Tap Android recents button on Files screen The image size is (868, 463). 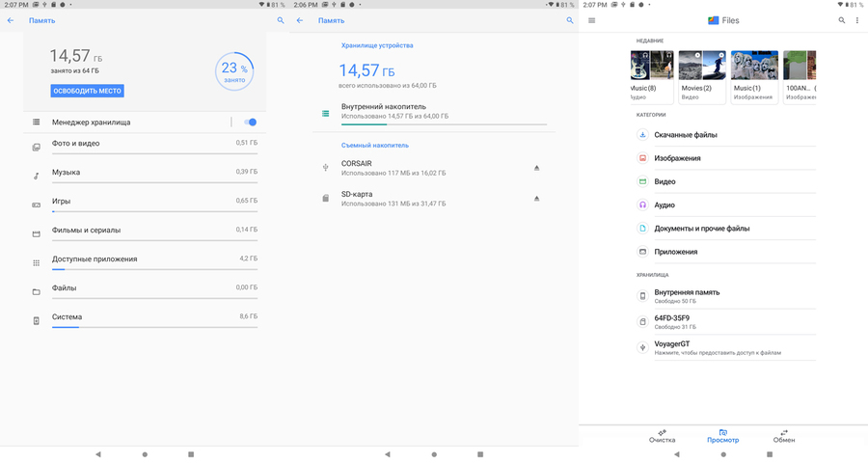pos(770,454)
